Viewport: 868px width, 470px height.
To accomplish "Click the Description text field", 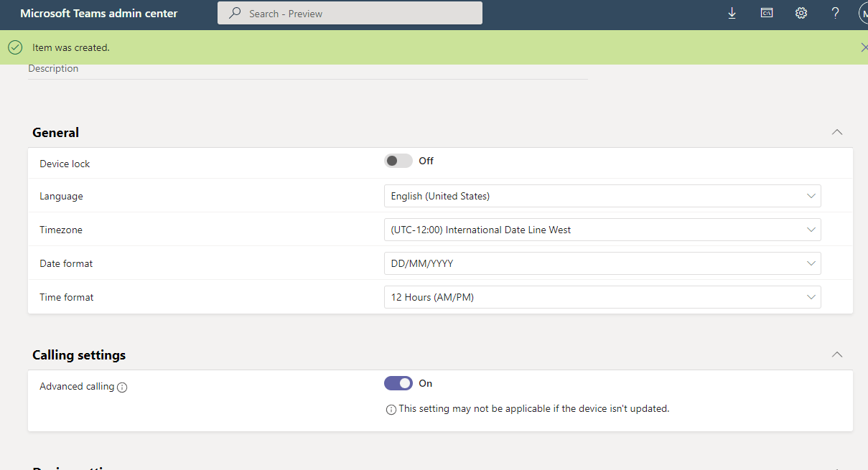I will click(x=307, y=70).
